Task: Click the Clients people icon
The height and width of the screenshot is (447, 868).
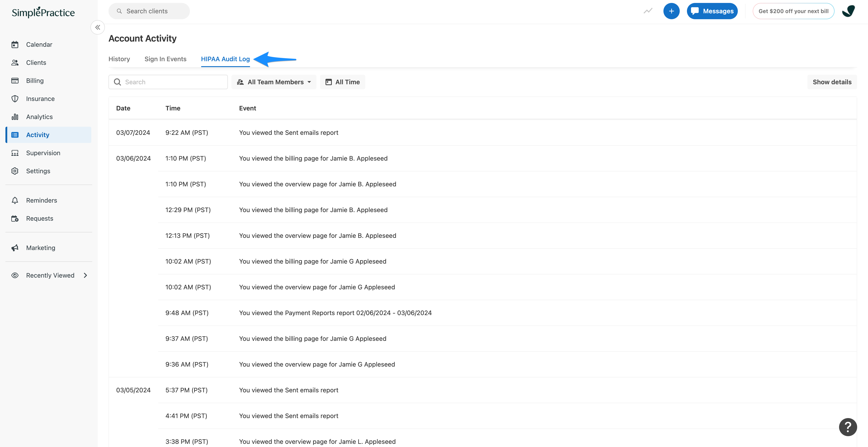Action: click(15, 63)
